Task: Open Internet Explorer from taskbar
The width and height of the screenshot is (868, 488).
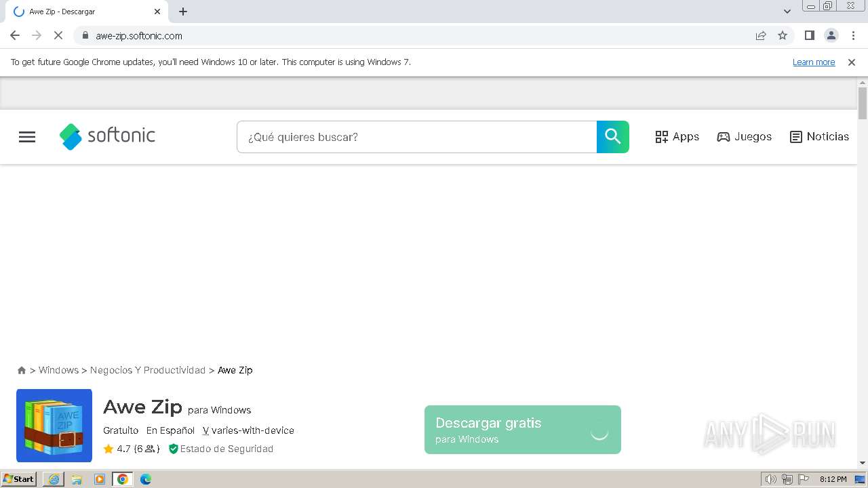Action: point(54,479)
